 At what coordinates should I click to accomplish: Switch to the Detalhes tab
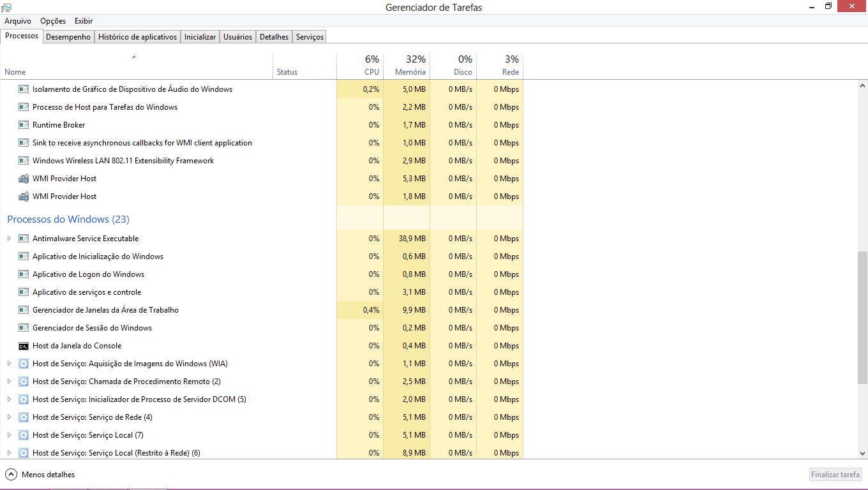click(274, 37)
